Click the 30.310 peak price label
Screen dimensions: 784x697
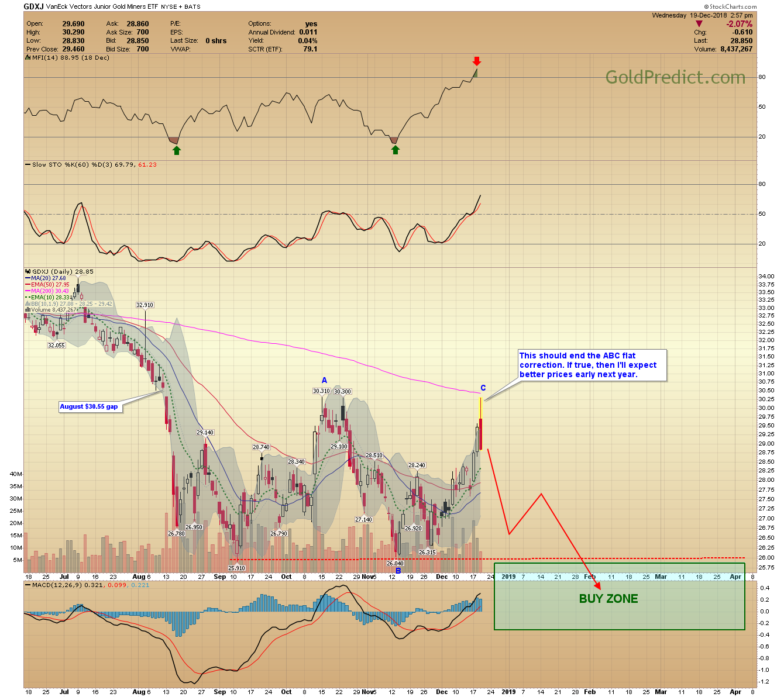pos(322,392)
